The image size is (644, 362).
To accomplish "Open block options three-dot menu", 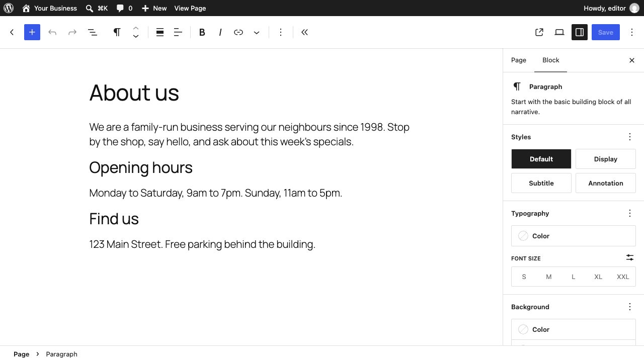I will 281,32.
